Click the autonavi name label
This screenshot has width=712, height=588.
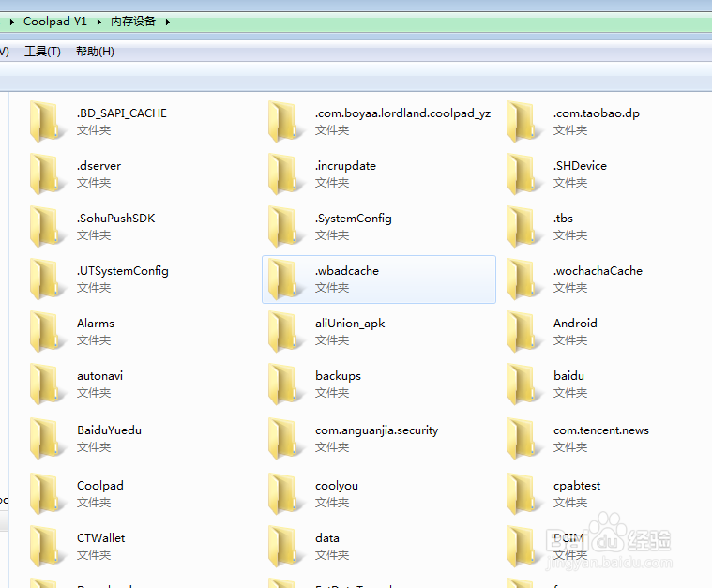tap(99, 376)
